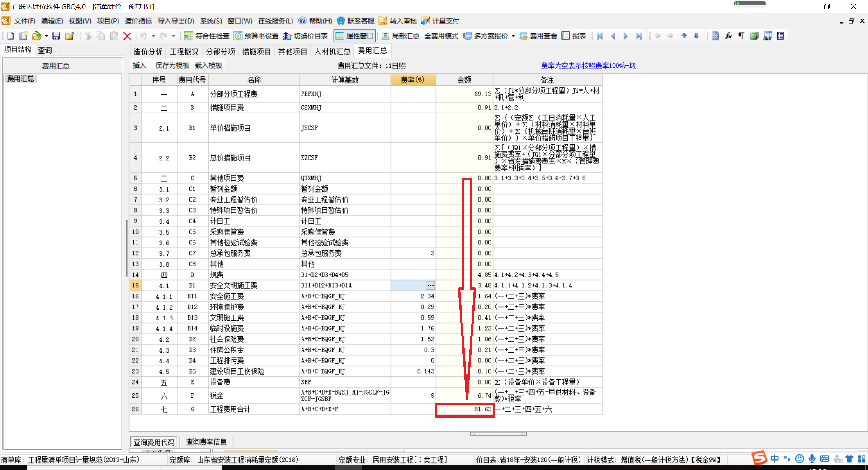Toggle the 属性窗口 property window button
The image size is (868, 470).
(x=354, y=36)
